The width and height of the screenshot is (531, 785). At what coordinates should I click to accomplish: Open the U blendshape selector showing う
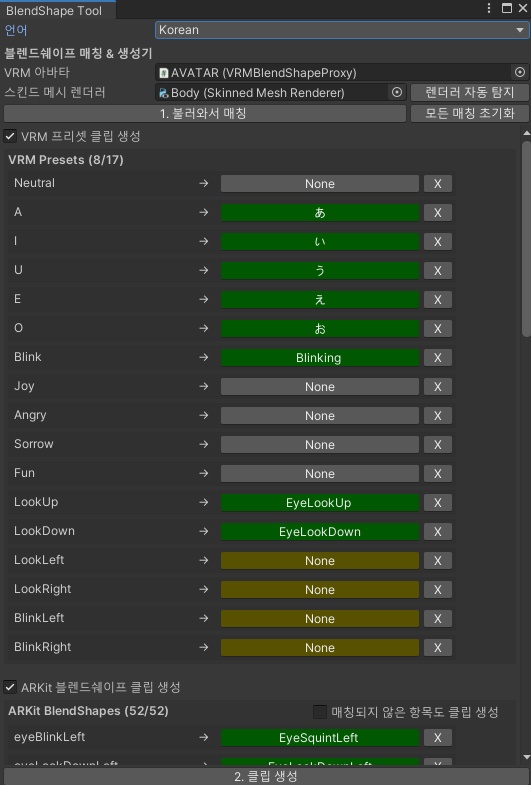click(x=320, y=271)
